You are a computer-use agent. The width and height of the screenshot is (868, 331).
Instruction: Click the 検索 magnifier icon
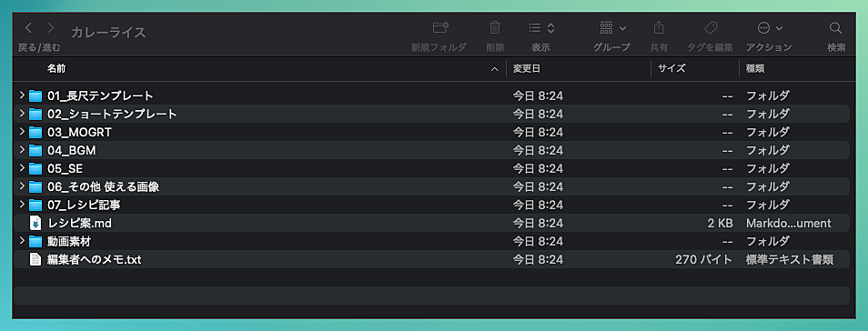[835, 27]
